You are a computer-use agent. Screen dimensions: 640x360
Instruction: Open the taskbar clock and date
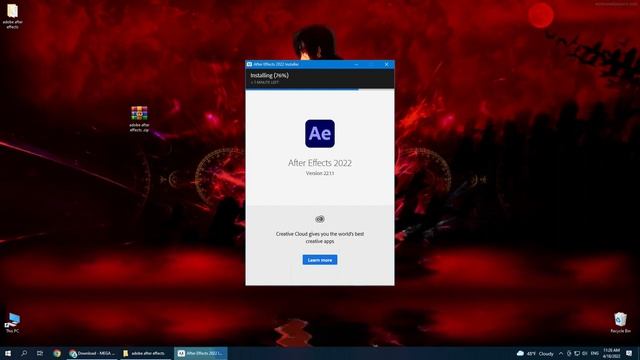click(611, 353)
